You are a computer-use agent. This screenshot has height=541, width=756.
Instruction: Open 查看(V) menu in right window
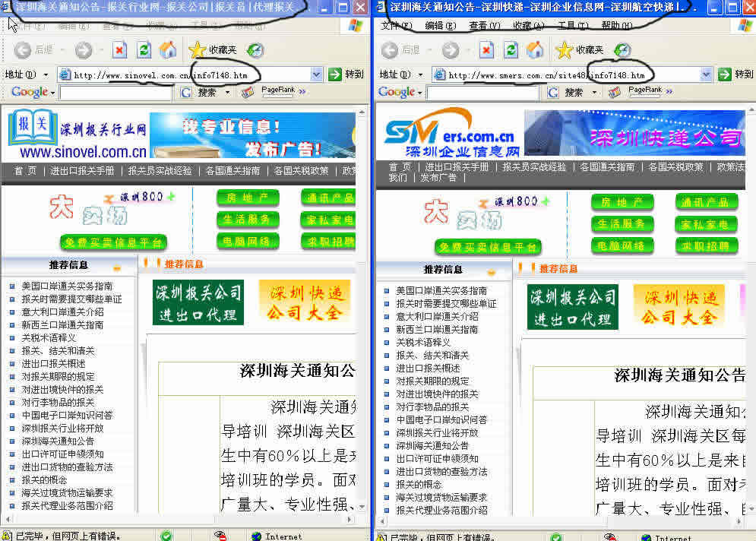click(485, 26)
